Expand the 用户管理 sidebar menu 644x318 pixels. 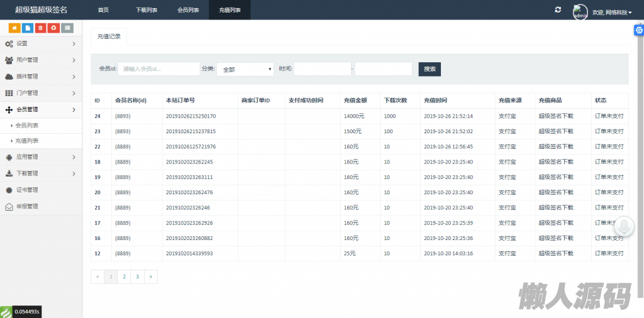41,60
